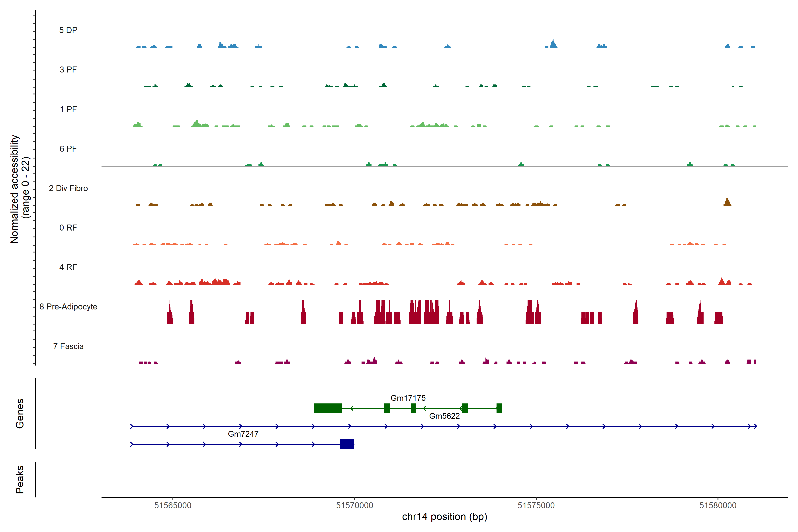Screen dimensions: 798x532
Task: Select the 6 PF track label
Action: coord(68,149)
